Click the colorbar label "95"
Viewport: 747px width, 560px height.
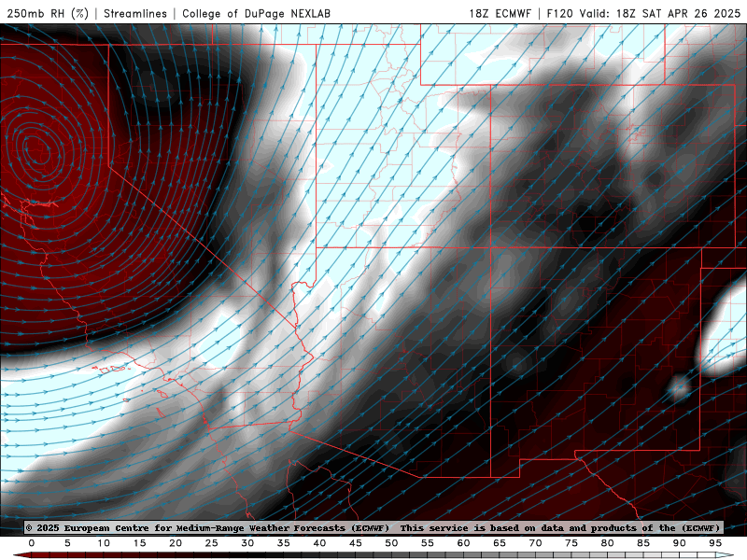point(715,543)
